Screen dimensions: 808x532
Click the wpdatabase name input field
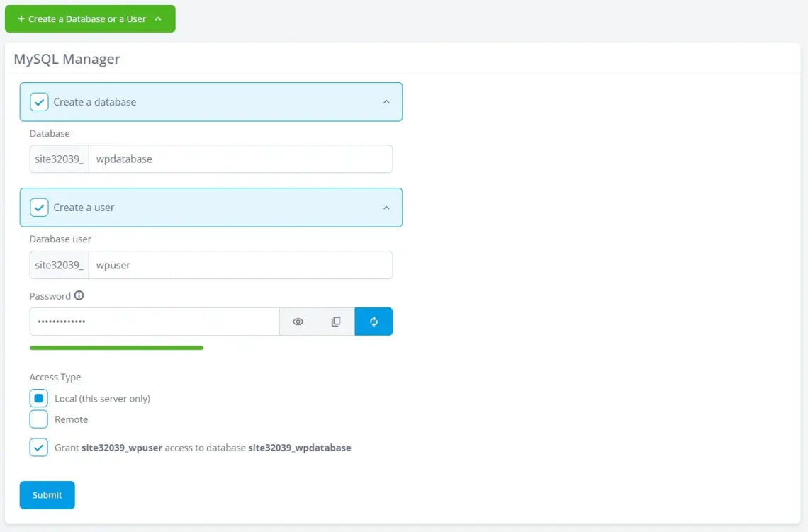(241, 159)
